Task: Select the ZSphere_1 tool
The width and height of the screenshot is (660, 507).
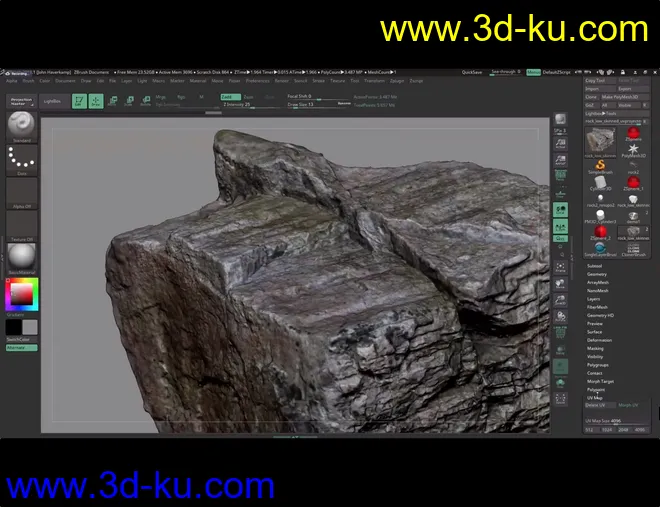Action: 633,183
